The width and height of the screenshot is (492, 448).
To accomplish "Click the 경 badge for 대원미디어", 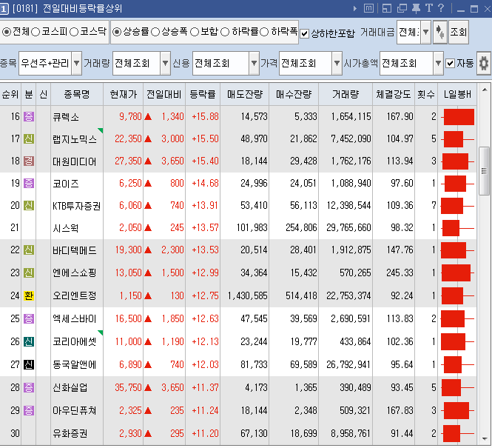I will tap(29, 161).
